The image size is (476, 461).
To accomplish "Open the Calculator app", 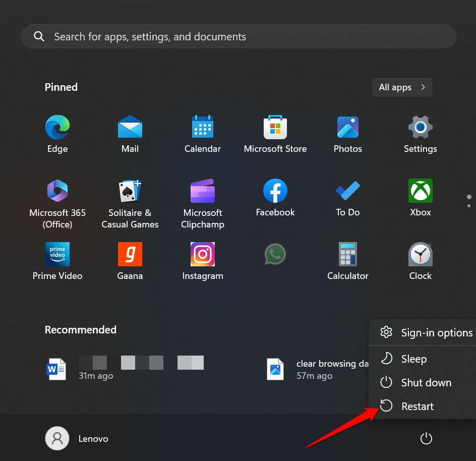I will coord(347,254).
